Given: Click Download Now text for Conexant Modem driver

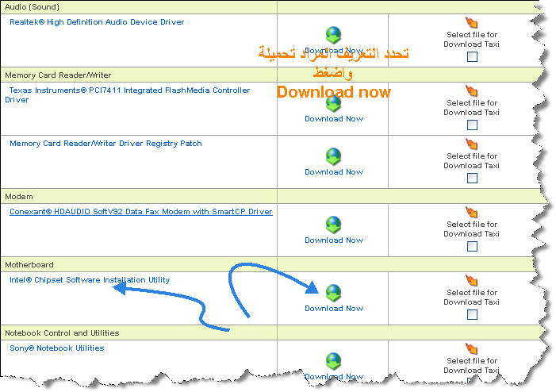Looking at the screenshot, I should coord(334,240).
